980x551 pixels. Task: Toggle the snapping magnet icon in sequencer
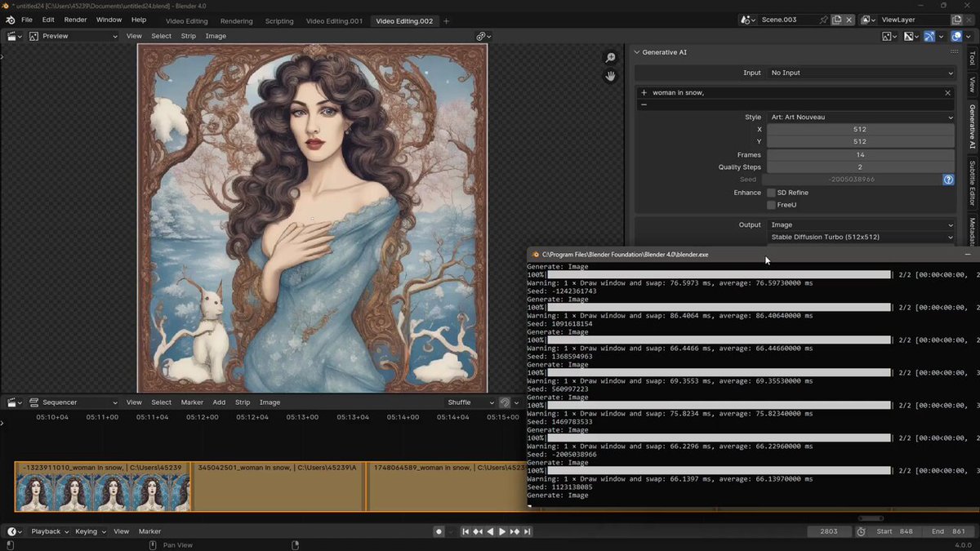505,402
